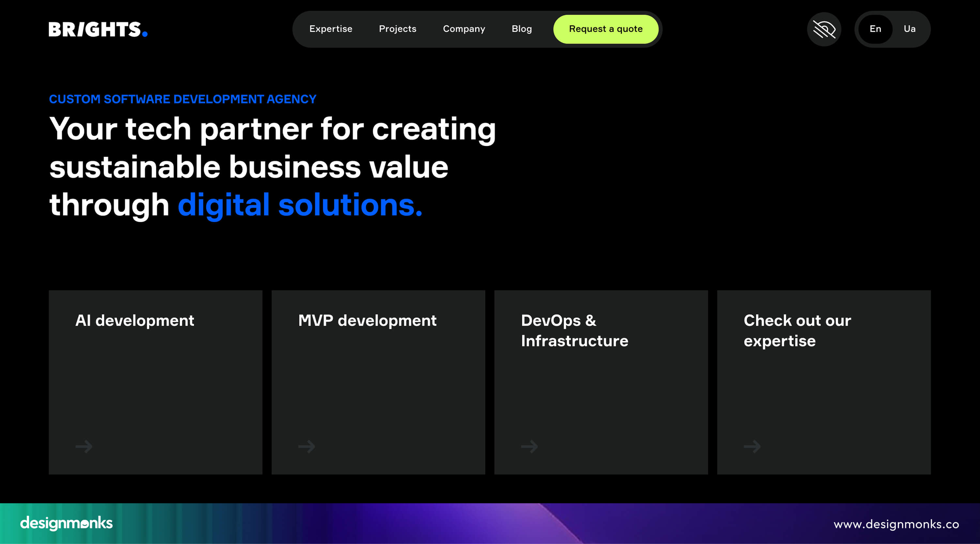Screen dimensions: 980x544
Task: Open the MVP development card
Action: click(x=378, y=382)
